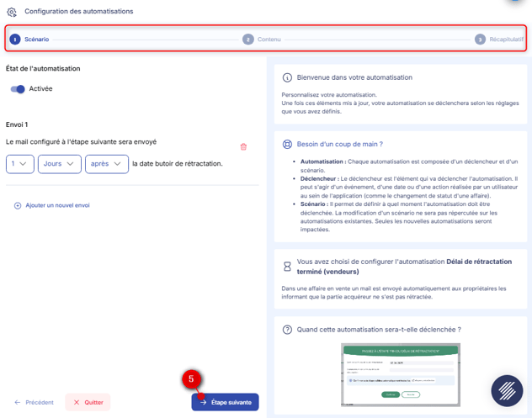Delete Envoi 1 with the trash icon
Viewport: 532px width, 418px height.
pos(243,146)
